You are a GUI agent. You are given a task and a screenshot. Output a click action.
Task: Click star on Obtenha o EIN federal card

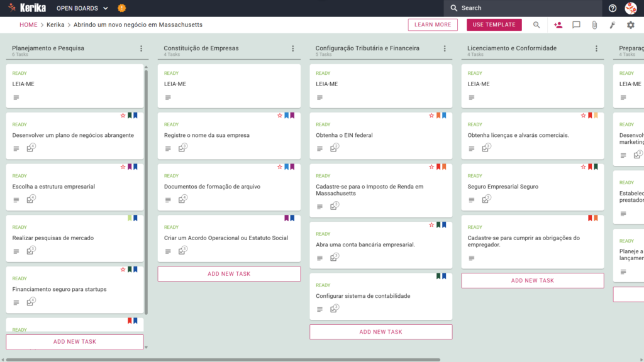tap(431, 116)
